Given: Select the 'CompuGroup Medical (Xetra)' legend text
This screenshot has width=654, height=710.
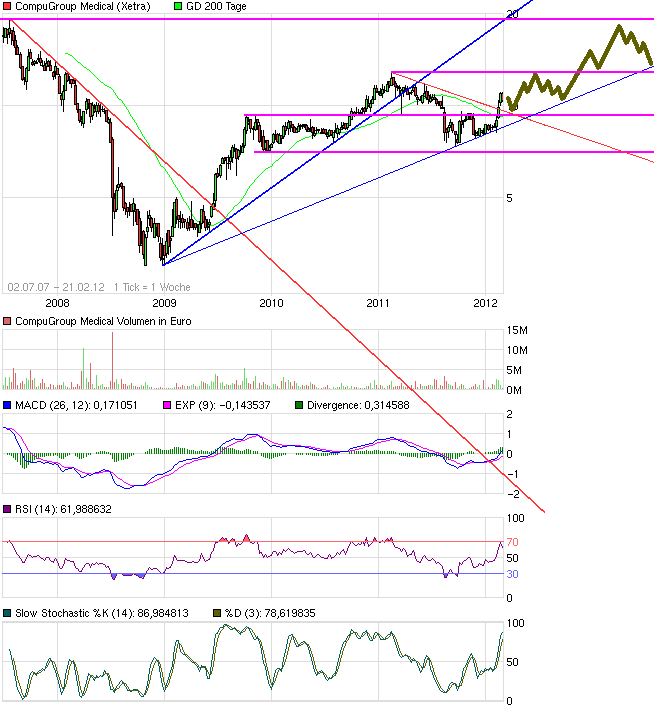Looking at the screenshot, I should (82, 6).
